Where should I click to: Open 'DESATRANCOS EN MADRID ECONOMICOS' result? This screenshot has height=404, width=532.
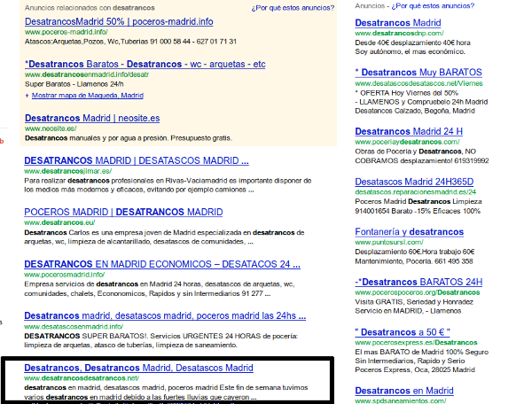(162, 264)
